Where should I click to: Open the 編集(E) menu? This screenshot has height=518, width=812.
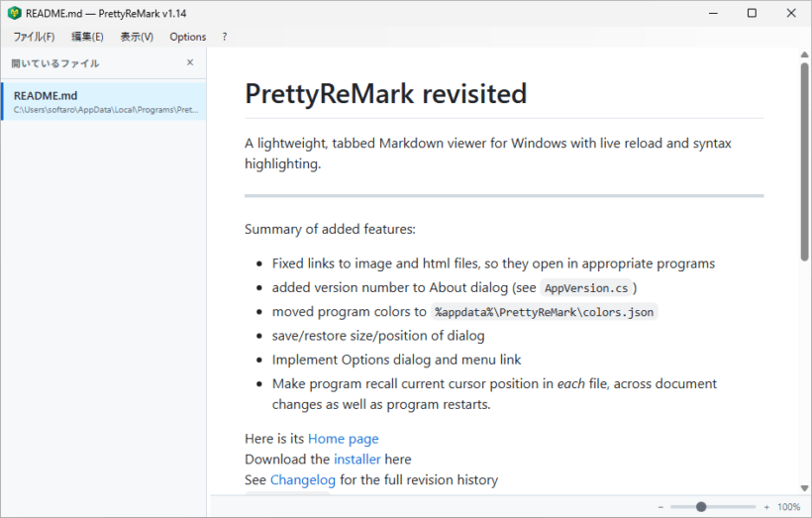87,37
